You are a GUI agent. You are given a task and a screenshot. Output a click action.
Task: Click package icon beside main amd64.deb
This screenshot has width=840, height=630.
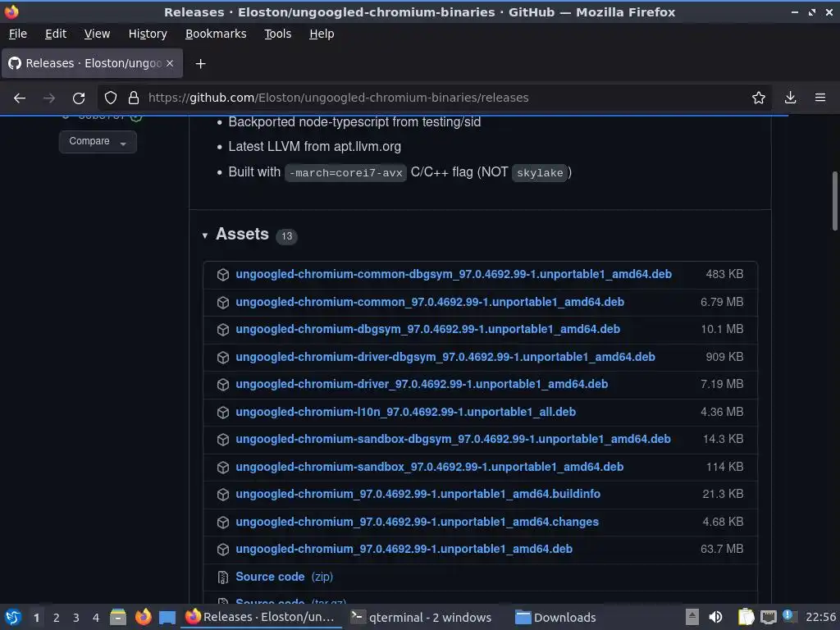pyautogui.click(x=223, y=550)
